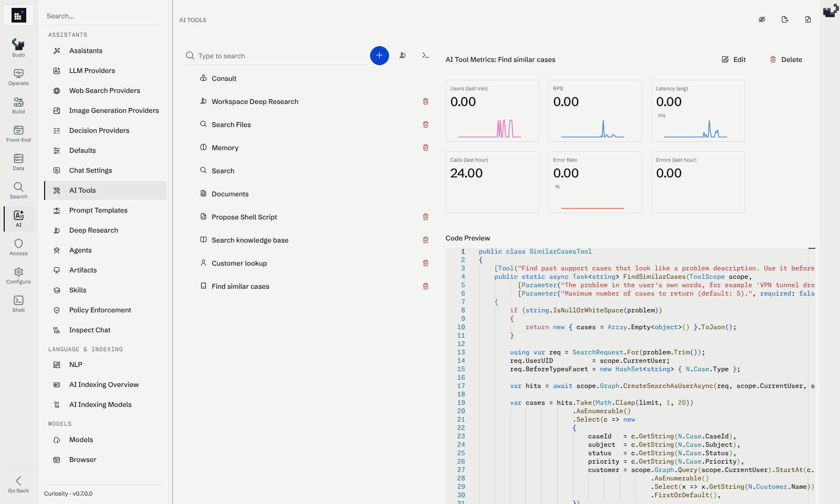Viewport: 840px width, 504px height.
Task: Click trash icon for Search Files
Action: pyautogui.click(x=426, y=124)
